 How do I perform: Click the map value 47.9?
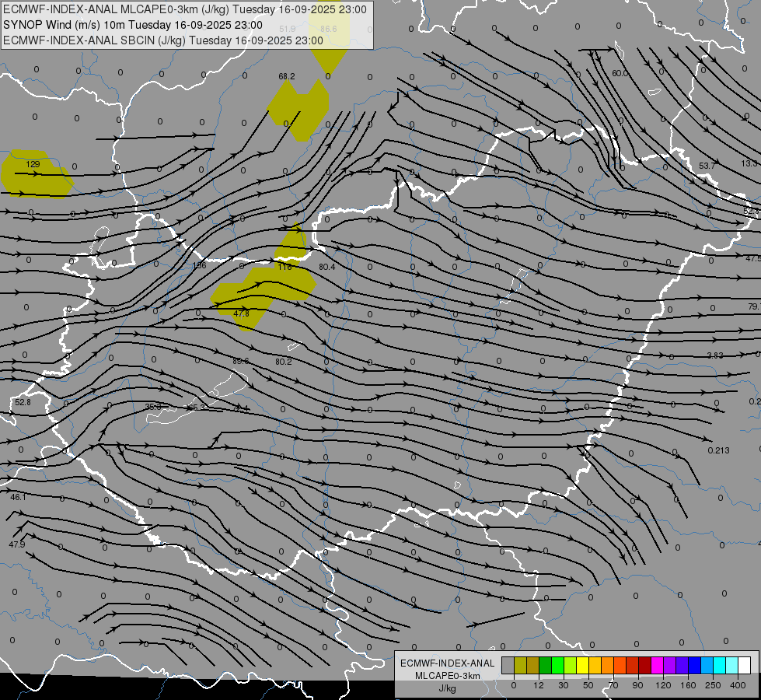16,544
